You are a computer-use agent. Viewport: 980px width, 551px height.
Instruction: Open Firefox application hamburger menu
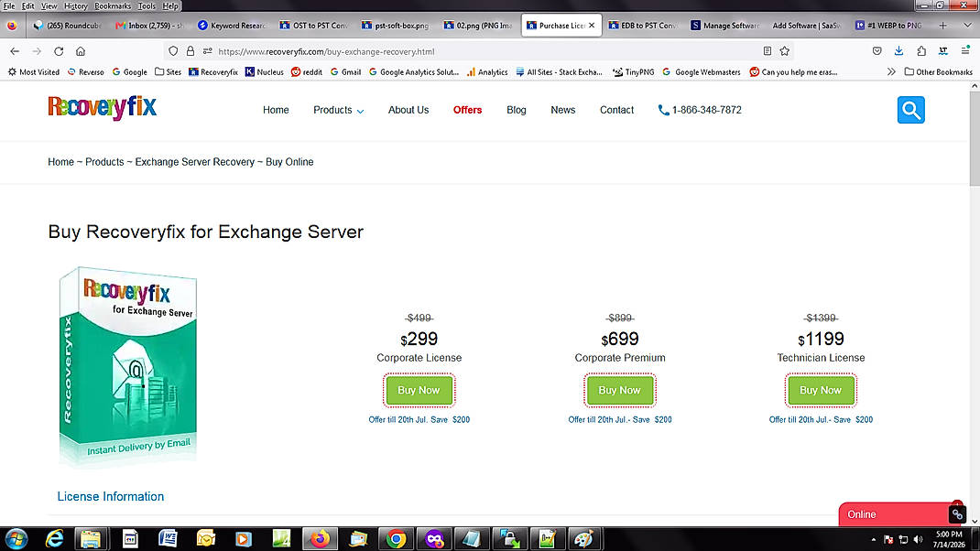point(965,51)
